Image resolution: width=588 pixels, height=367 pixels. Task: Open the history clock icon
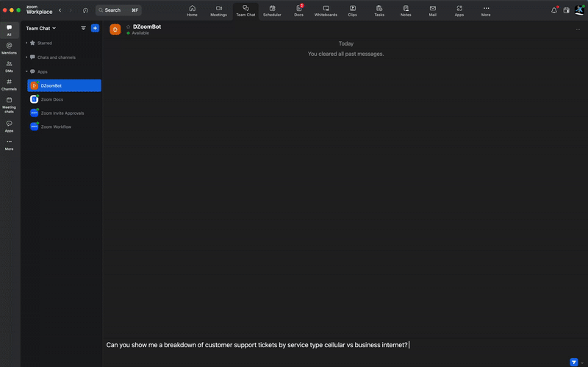point(85,10)
